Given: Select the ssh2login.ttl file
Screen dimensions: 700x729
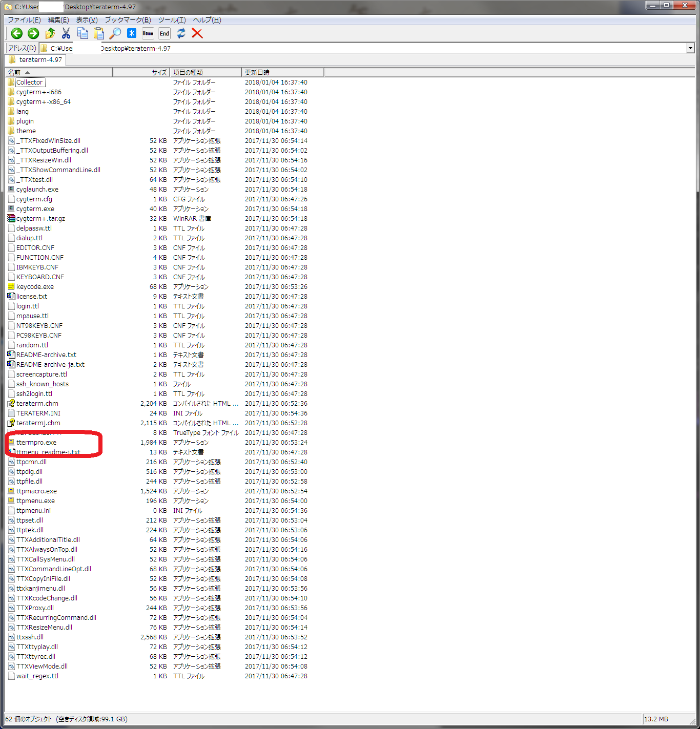Looking at the screenshot, I should 34,393.
